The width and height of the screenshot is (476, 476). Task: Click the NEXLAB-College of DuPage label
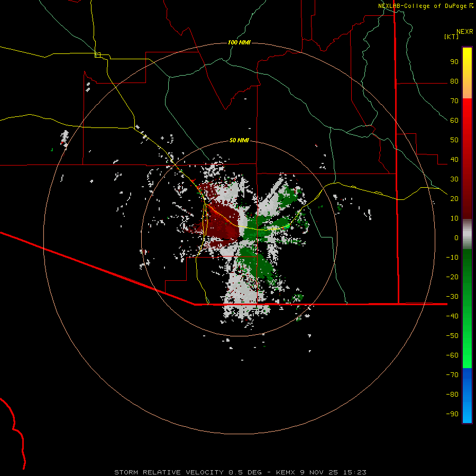pos(423,6)
